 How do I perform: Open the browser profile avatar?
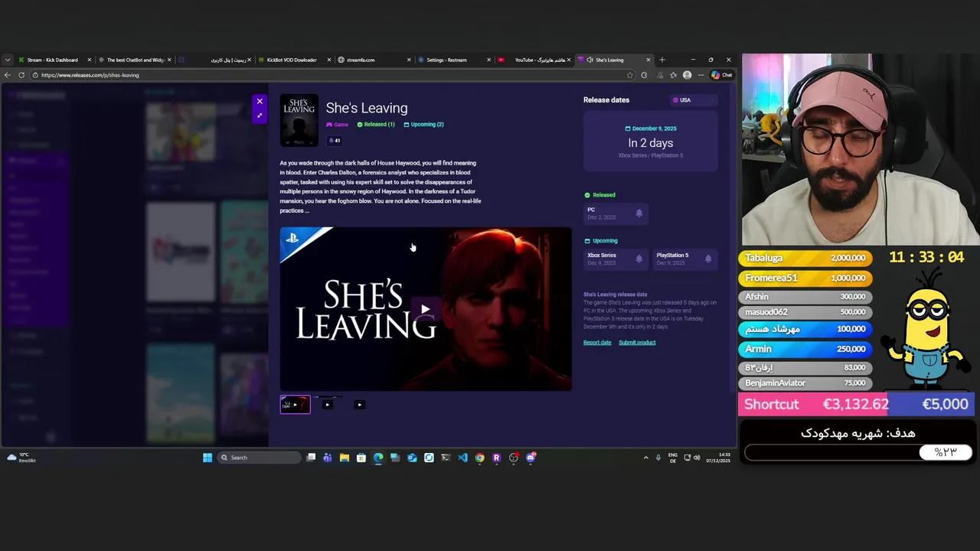click(x=687, y=75)
